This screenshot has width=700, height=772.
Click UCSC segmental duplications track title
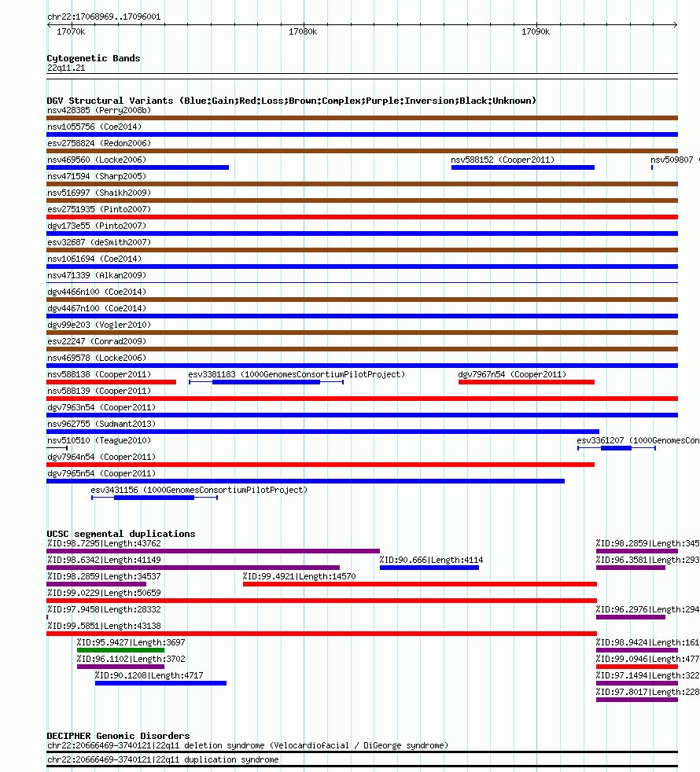coord(120,534)
